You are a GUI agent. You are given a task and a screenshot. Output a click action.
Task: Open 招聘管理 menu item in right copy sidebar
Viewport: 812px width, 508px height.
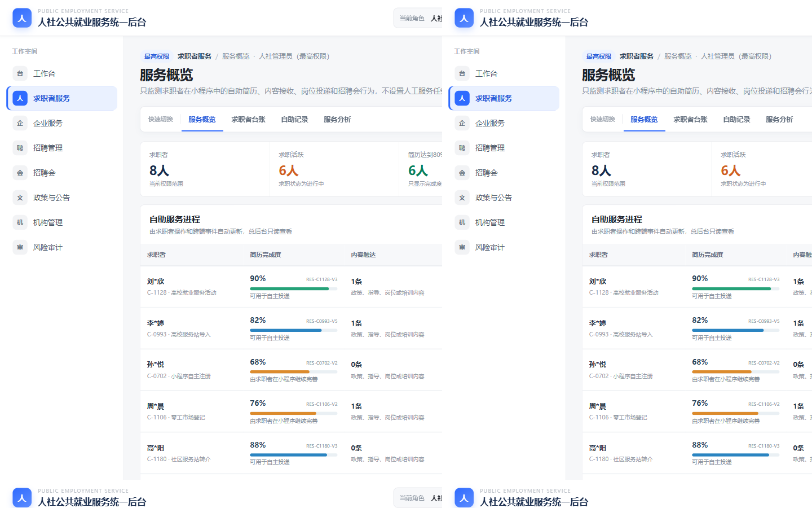pos(504,148)
